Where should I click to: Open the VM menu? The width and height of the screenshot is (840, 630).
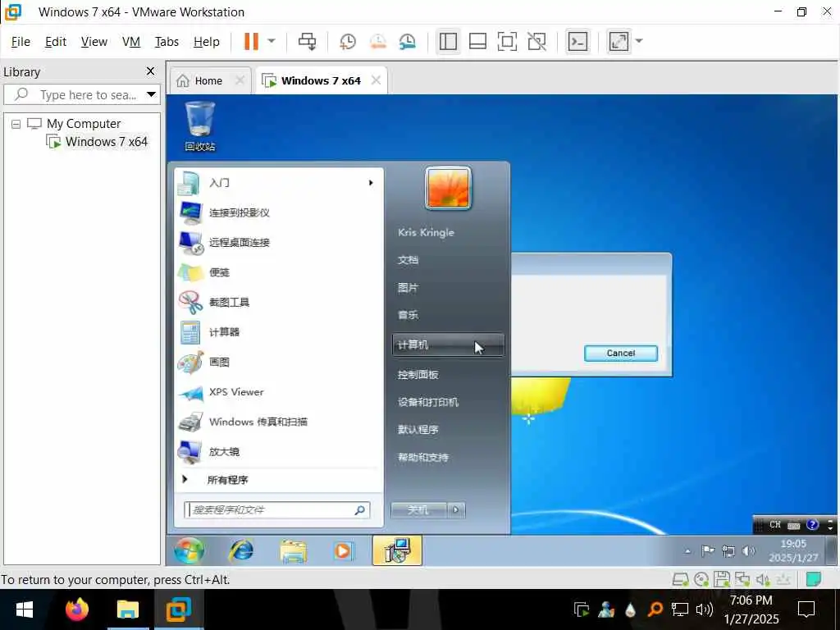tap(130, 42)
